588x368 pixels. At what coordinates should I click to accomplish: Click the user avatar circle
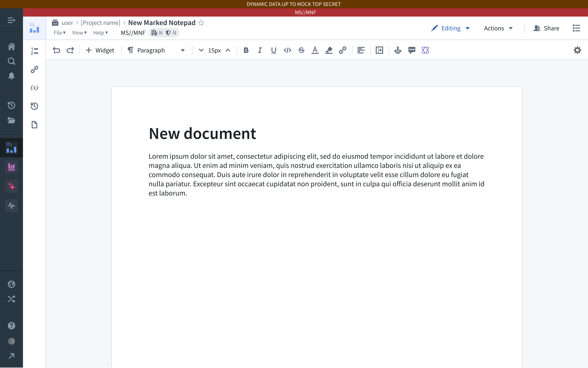[11, 341]
